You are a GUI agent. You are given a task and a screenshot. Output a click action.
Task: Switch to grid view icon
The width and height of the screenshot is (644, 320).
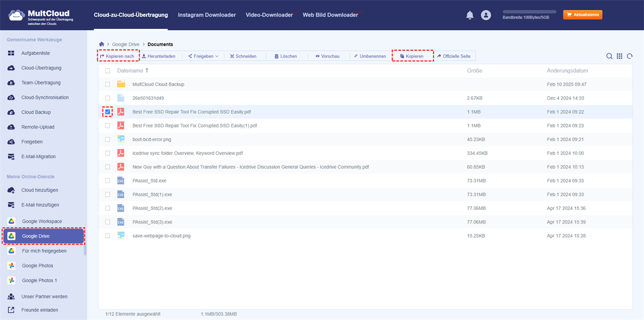(619, 56)
